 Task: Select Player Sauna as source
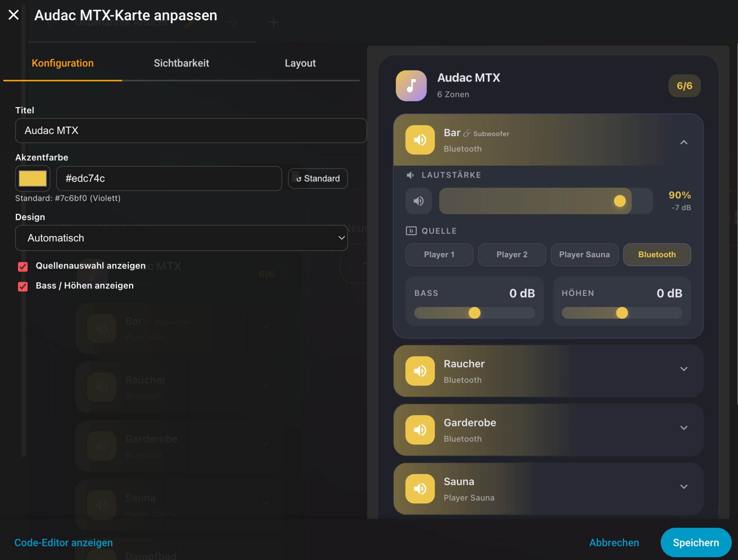[584, 254]
